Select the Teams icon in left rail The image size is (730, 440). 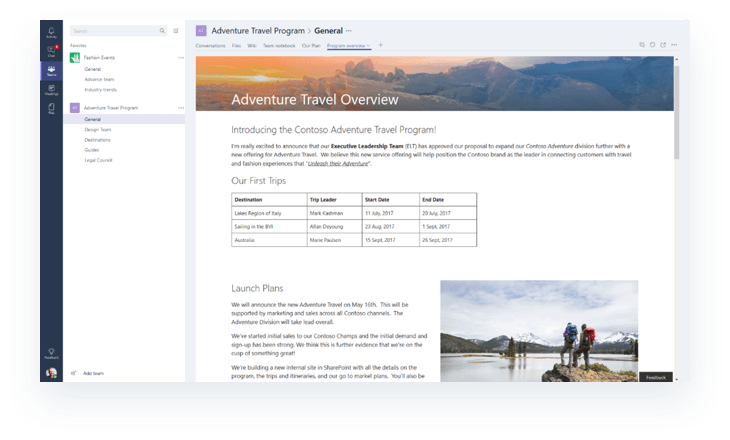click(51, 71)
